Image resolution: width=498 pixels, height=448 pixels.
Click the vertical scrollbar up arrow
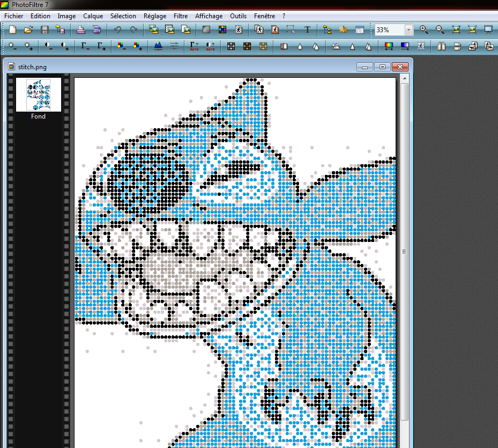(405, 78)
